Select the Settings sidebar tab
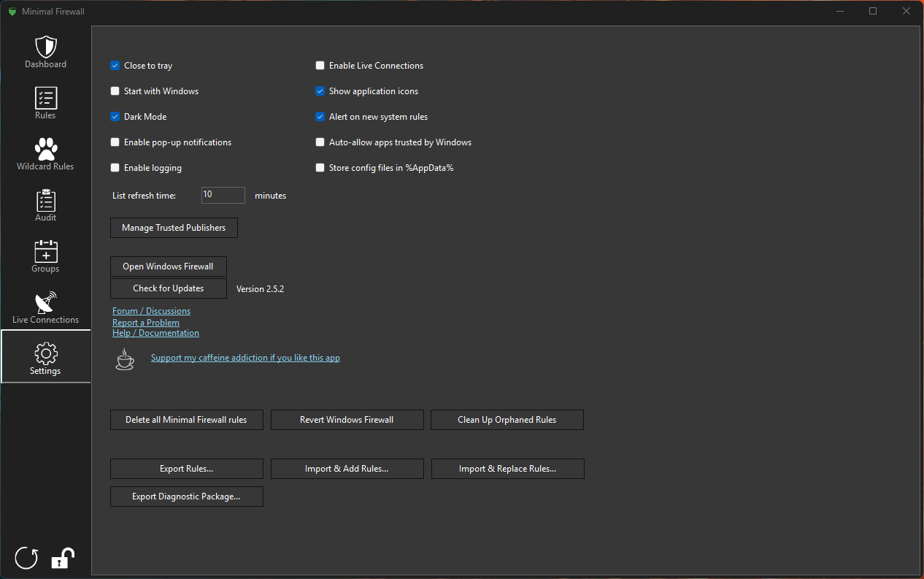Viewport: 924px width, 579px height. (45, 356)
